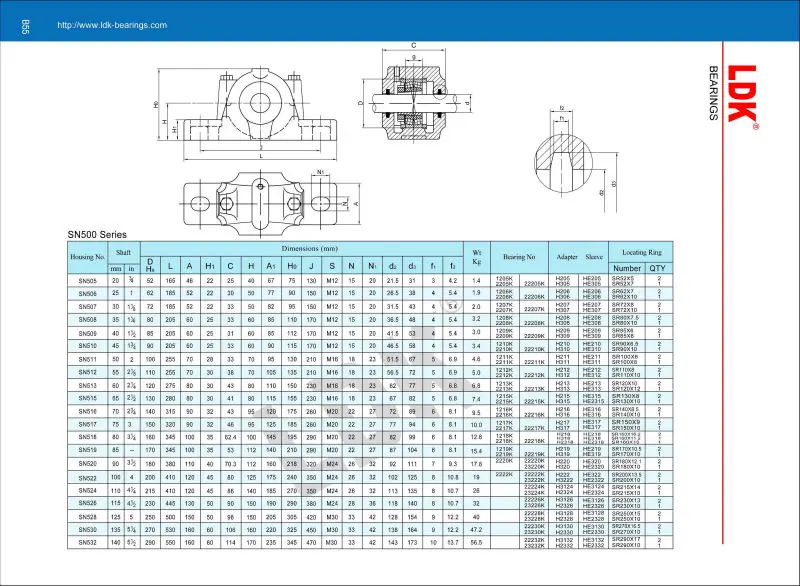Click the Bearing No column header
The height and width of the screenshot is (586, 800).
tap(519, 257)
